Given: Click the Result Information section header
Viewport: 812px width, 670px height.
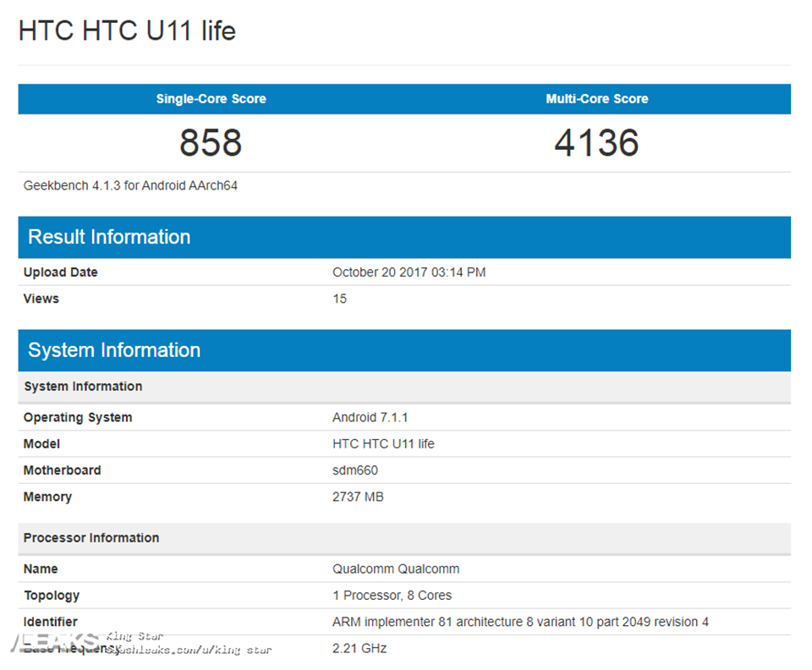Looking at the screenshot, I should point(108,237).
